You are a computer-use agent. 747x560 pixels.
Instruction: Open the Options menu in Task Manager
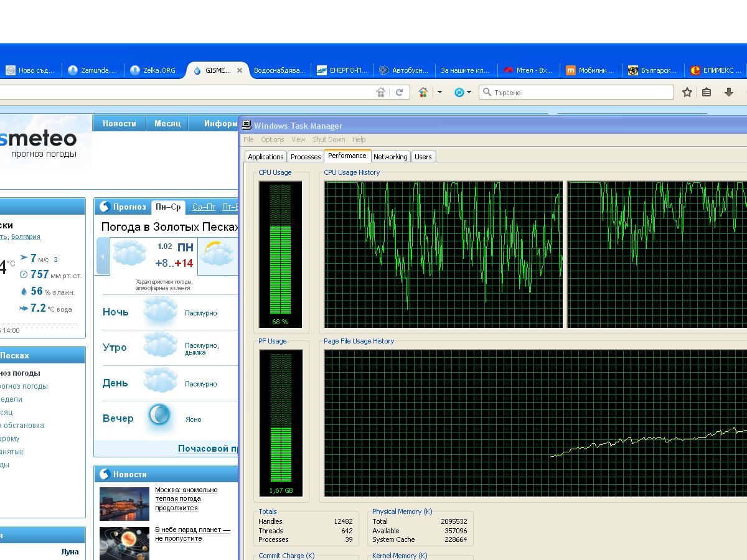click(x=272, y=139)
